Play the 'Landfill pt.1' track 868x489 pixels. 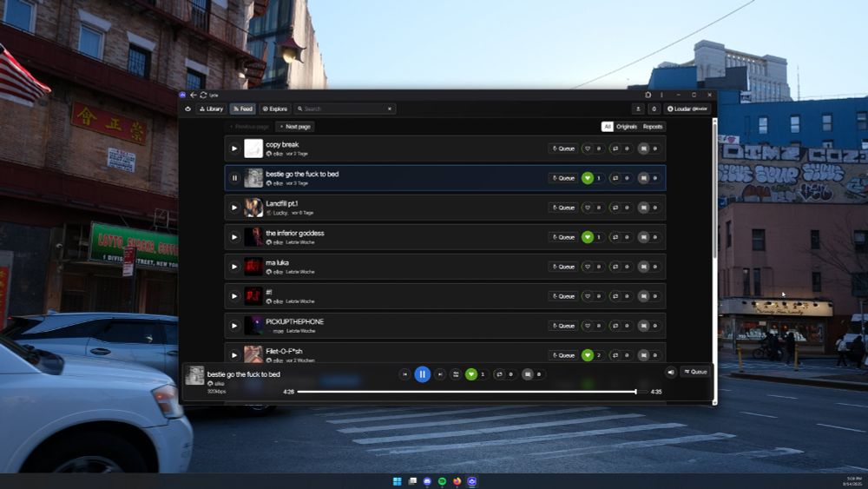pos(234,208)
